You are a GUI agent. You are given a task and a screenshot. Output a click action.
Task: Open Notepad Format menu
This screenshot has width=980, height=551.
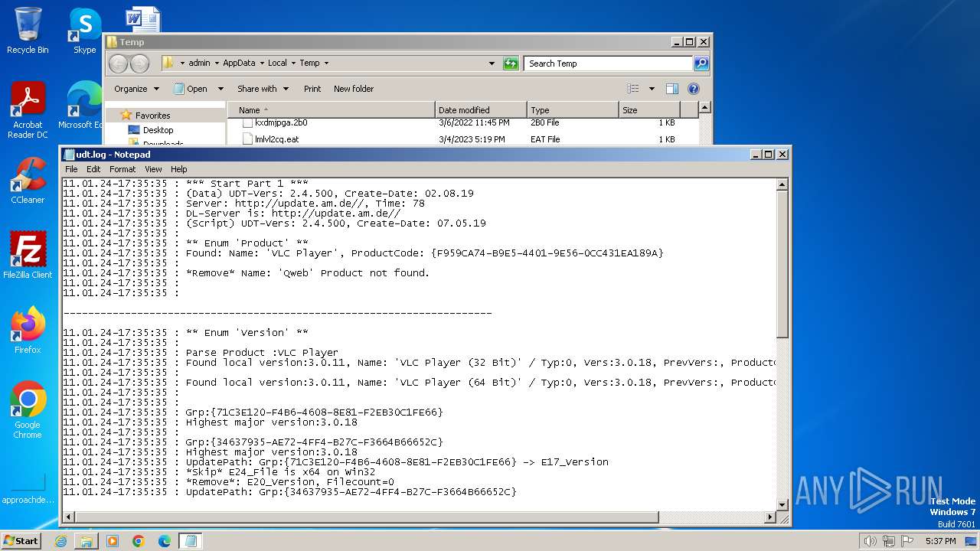click(x=122, y=169)
